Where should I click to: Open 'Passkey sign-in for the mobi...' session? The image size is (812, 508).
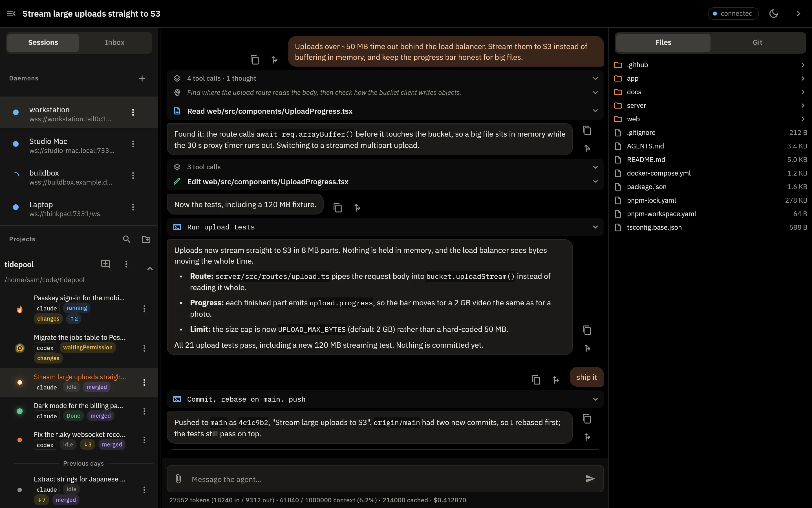point(79,308)
